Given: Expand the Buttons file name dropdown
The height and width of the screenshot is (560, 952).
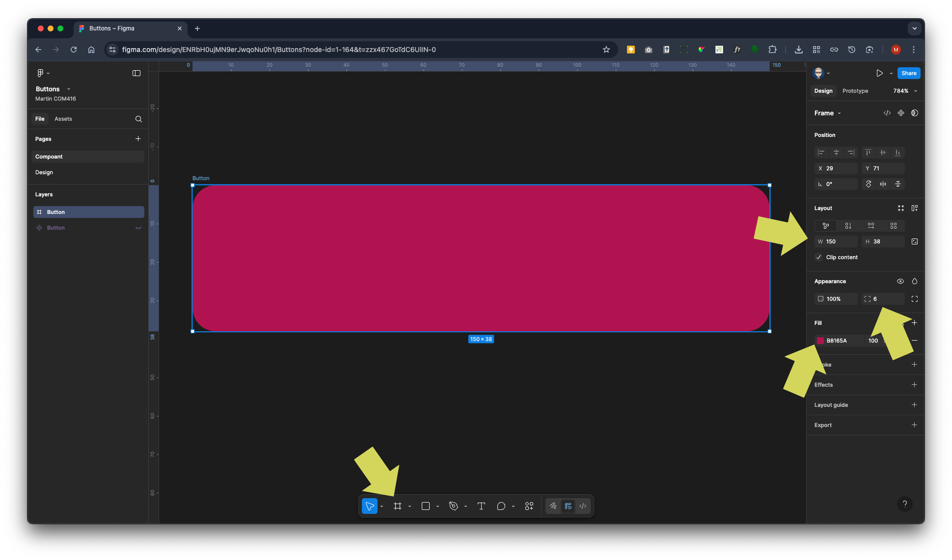Looking at the screenshot, I should 68,89.
